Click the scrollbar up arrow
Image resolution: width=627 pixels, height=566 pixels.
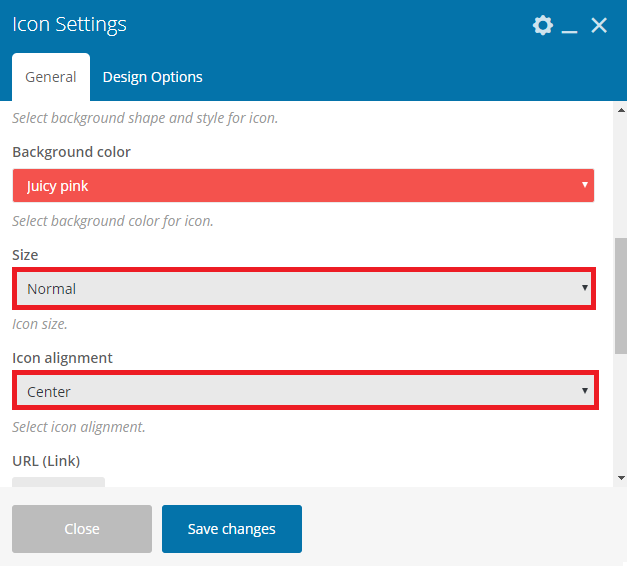(x=621, y=110)
